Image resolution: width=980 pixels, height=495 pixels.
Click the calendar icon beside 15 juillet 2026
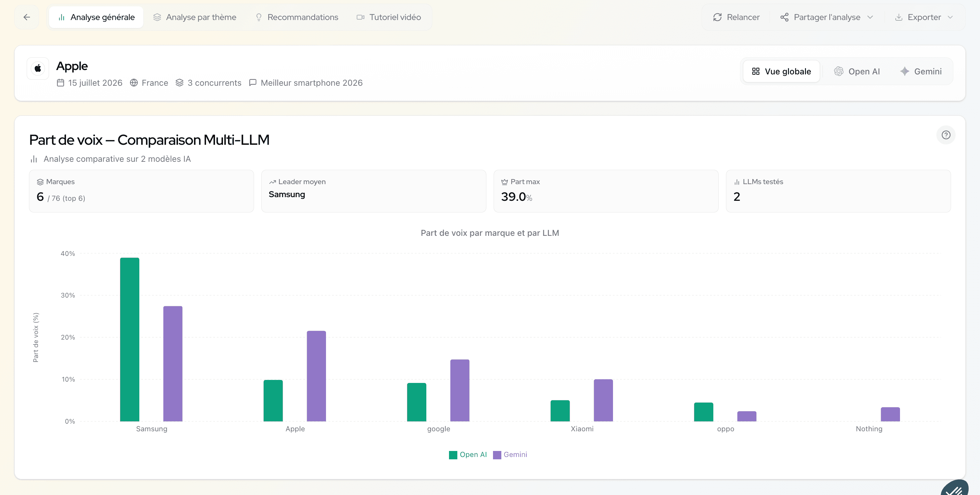pyautogui.click(x=60, y=83)
